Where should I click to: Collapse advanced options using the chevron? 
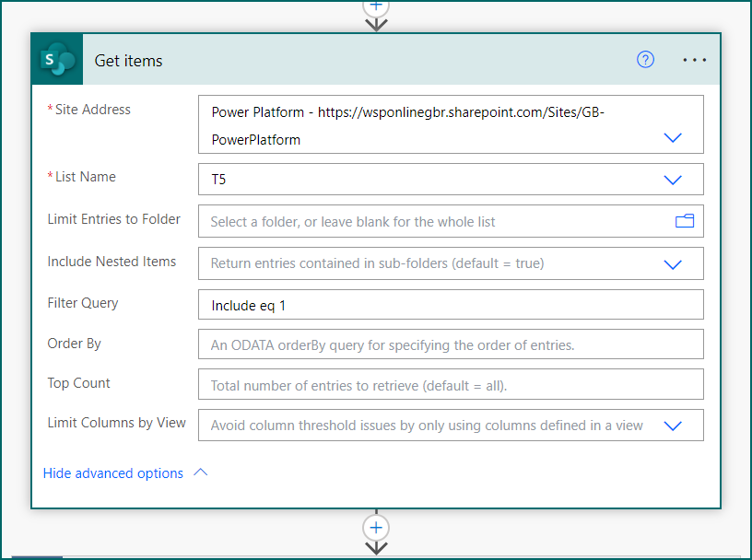click(201, 472)
